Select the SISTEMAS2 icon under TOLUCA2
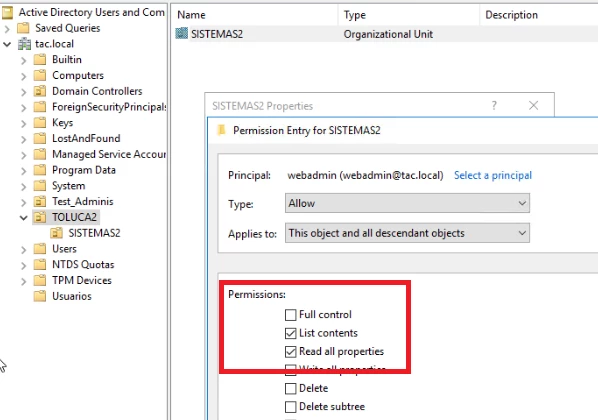This screenshot has height=420, width=598. point(56,233)
